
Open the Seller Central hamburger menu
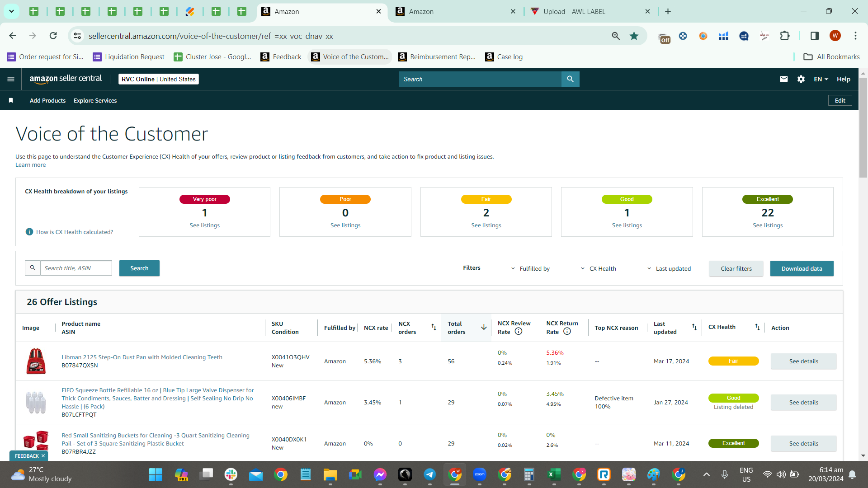pyautogui.click(x=11, y=79)
